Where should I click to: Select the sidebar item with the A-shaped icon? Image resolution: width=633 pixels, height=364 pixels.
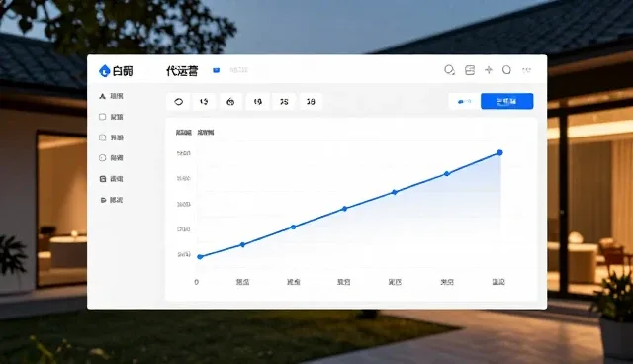(111, 96)
